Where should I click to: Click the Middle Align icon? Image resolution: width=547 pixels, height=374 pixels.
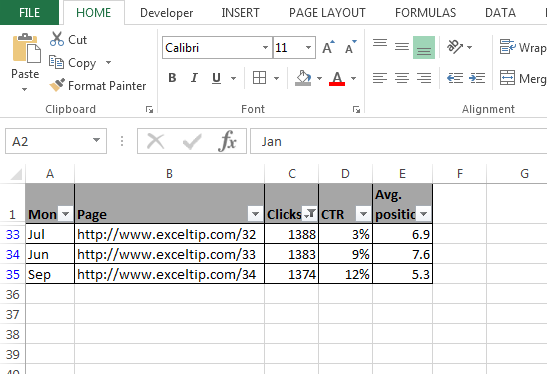click(x=402, y=47)
